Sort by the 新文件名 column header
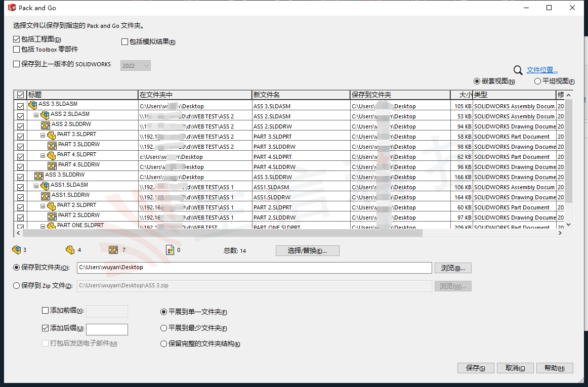 pyautogui.click(x=301, y=95)
